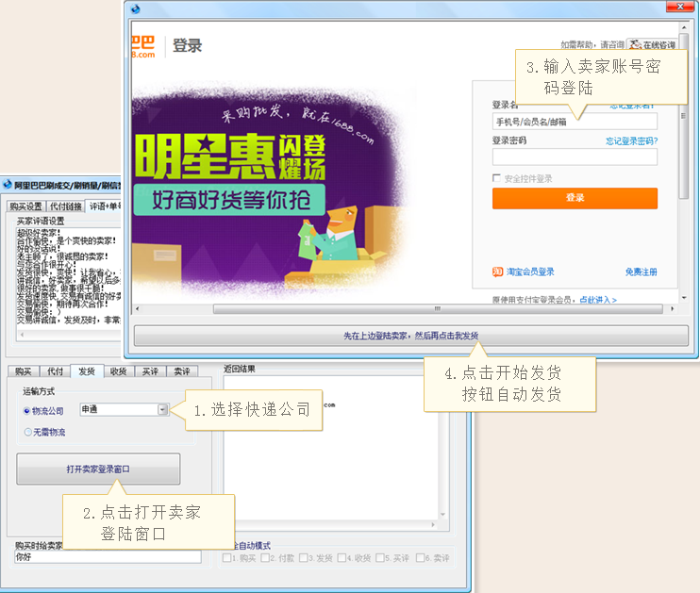Click 打开卖家登录窗口 button
Screen dimensions: 700x593
click(98, 469)
